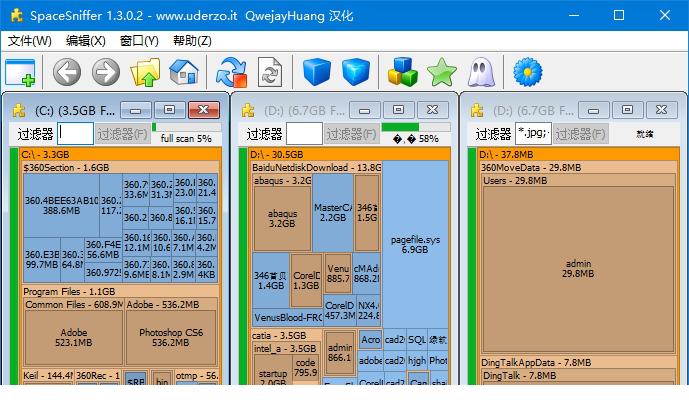The image size is (689, 400).
Task: Click the colored cubes file classes icon
Action: tap(403, 72)
